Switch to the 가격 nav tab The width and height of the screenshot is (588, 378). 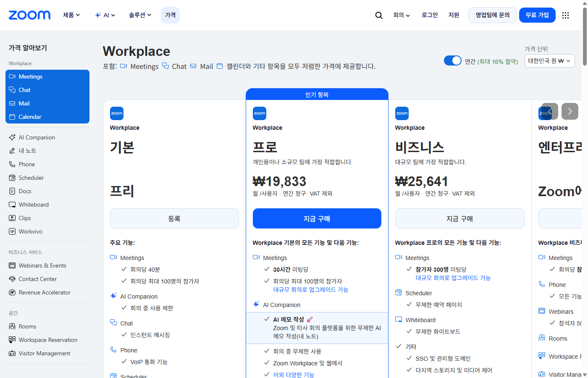[170, 15]
